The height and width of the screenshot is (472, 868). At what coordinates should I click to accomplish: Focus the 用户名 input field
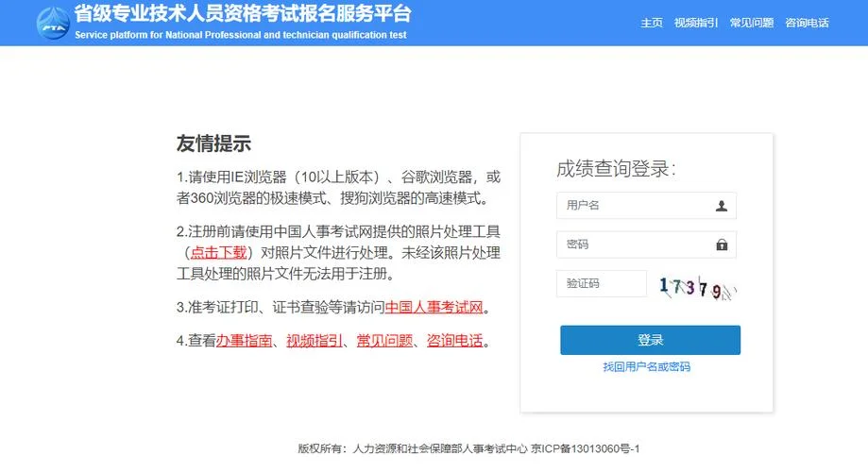pos(646,206)
